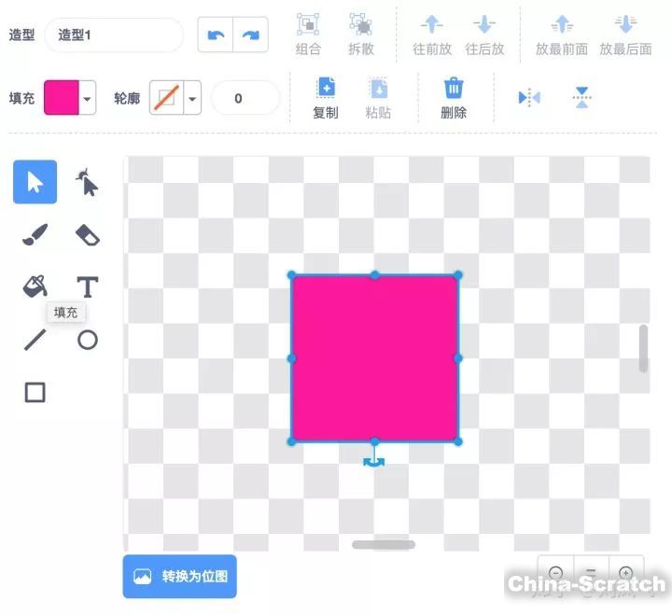Select the Rectangle tool

(x=35, y=393)
